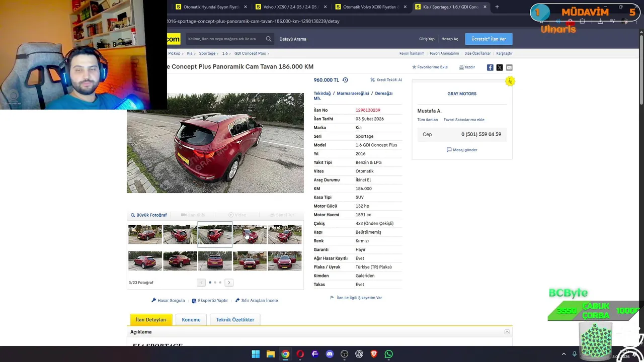Open Hasar Sorgula wrench link
This screenshot has height=362, width=644.
point(168,301)
